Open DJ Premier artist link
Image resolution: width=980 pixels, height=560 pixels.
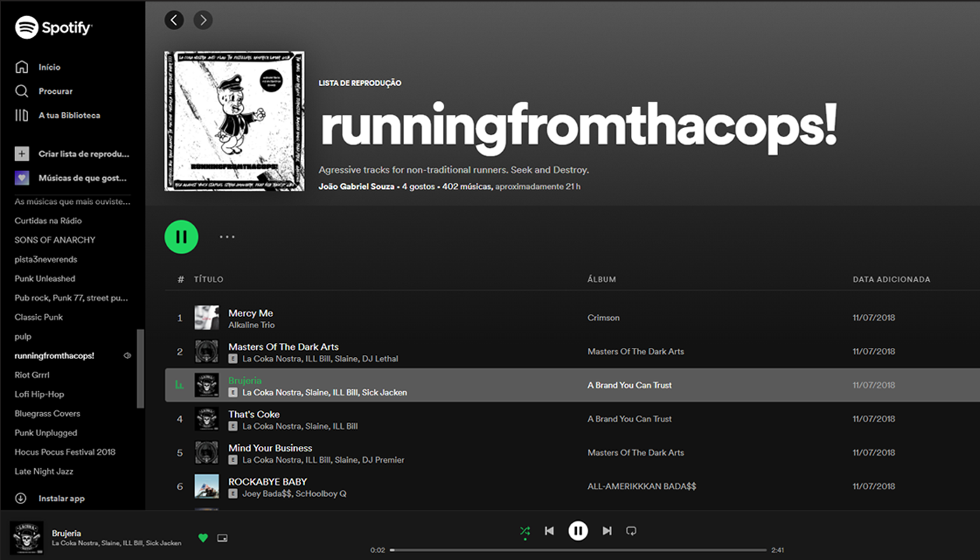[x=384, y=461]
